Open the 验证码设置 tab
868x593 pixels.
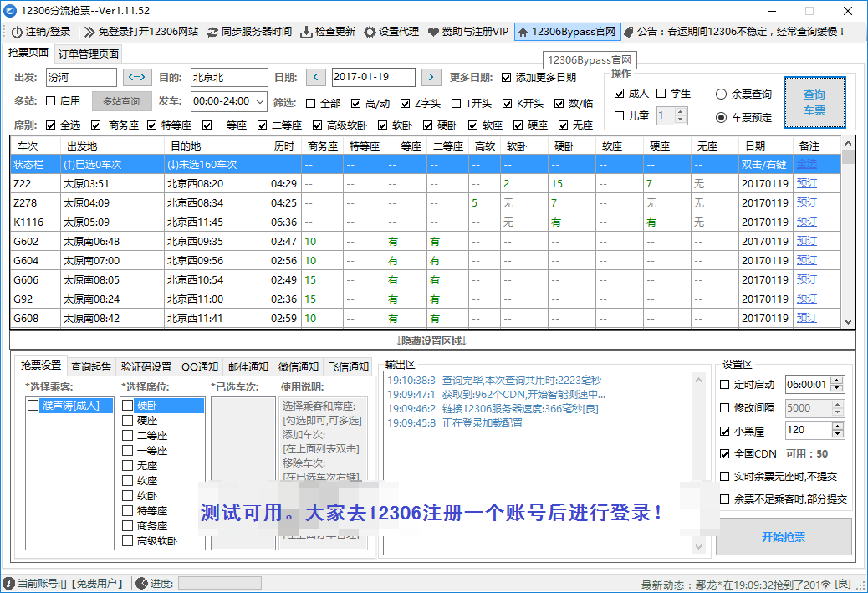[146, 366]
